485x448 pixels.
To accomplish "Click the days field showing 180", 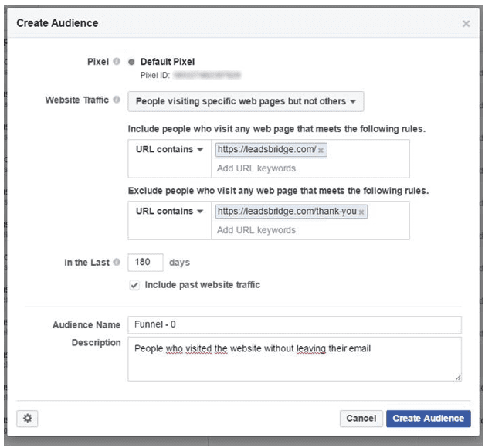I will 145,263.
